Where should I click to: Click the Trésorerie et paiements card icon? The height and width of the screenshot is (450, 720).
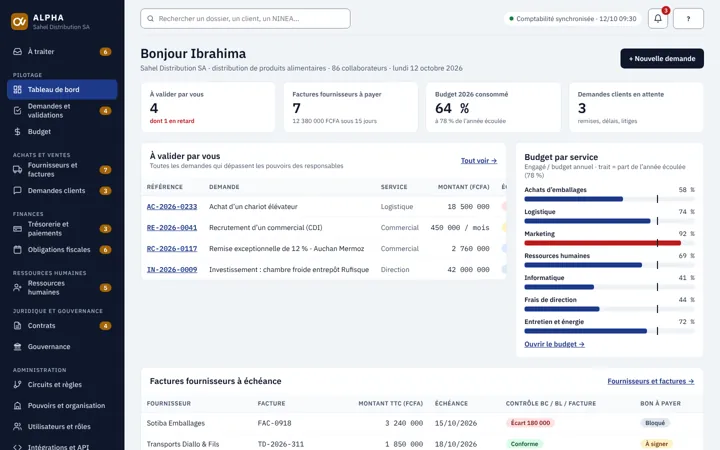tap(17, 229)
